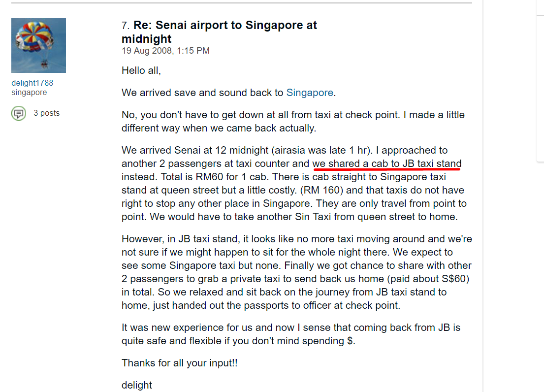Click the "Hello all," greeting line

click(141, 70)
